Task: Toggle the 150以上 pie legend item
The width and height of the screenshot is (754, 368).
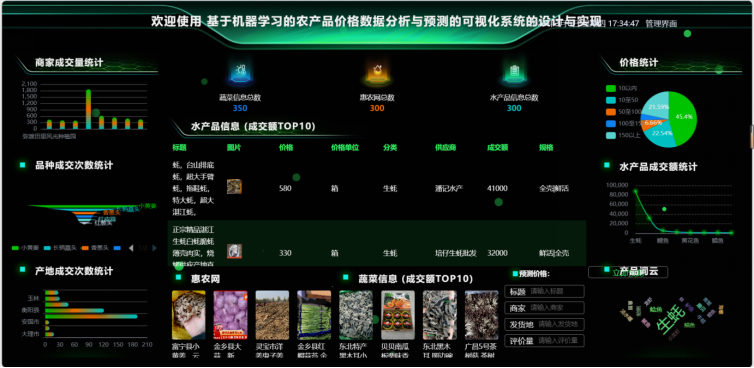Action: (623, 135)
